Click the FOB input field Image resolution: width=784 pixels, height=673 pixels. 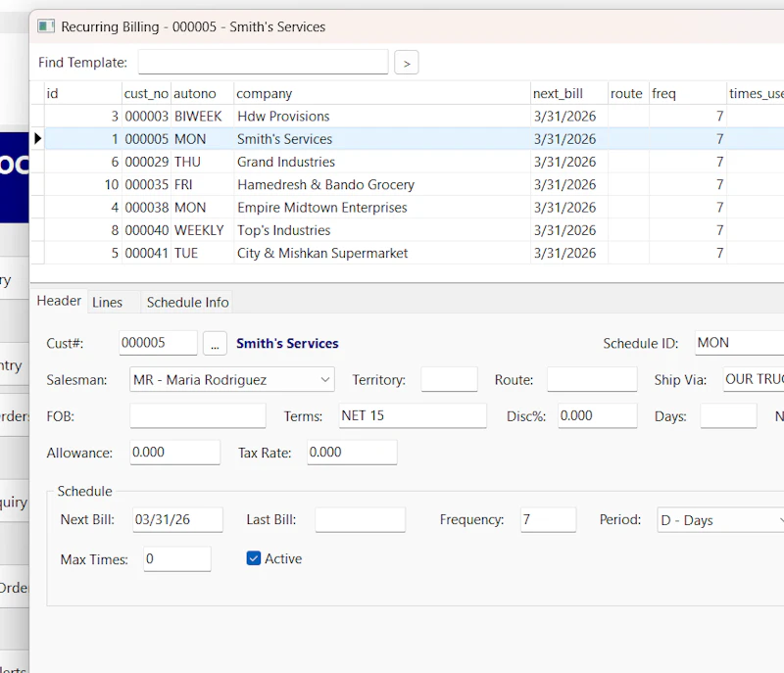[198, 415]
